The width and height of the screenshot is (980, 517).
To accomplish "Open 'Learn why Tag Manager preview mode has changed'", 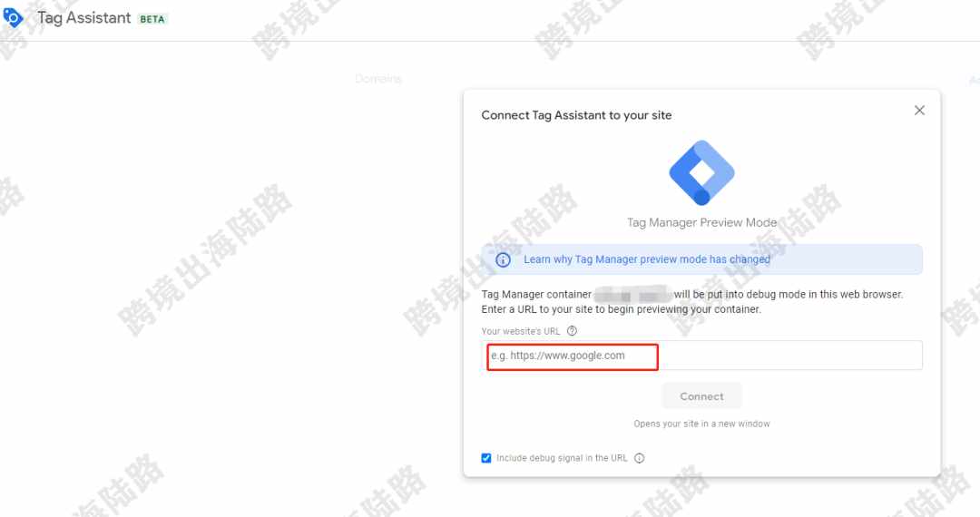I will [x=647, y=259].
